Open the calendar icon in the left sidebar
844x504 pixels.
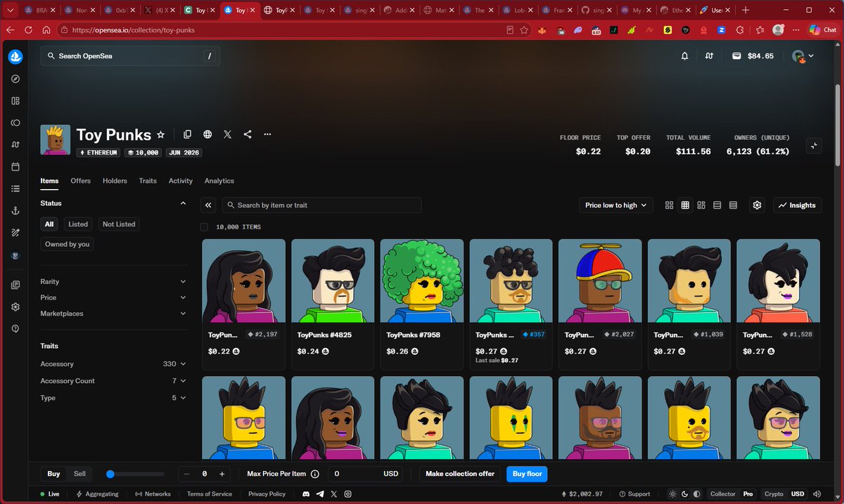point(15,167)
